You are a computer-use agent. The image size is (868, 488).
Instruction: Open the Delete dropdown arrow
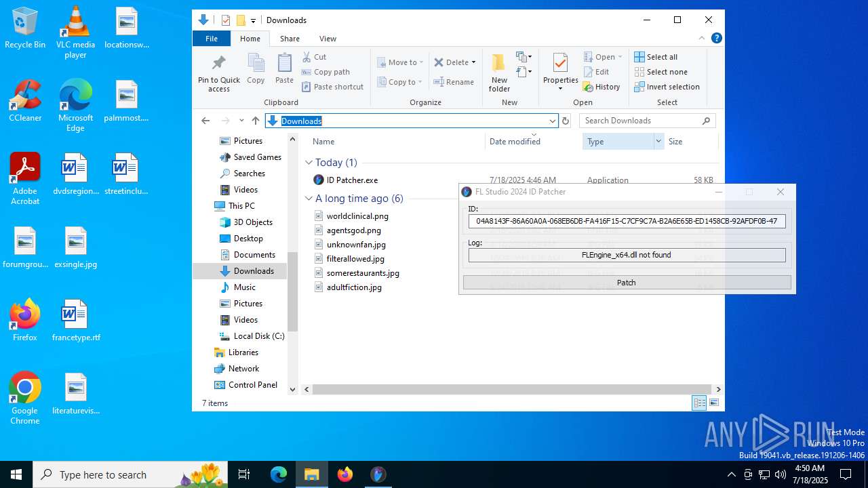473,62
